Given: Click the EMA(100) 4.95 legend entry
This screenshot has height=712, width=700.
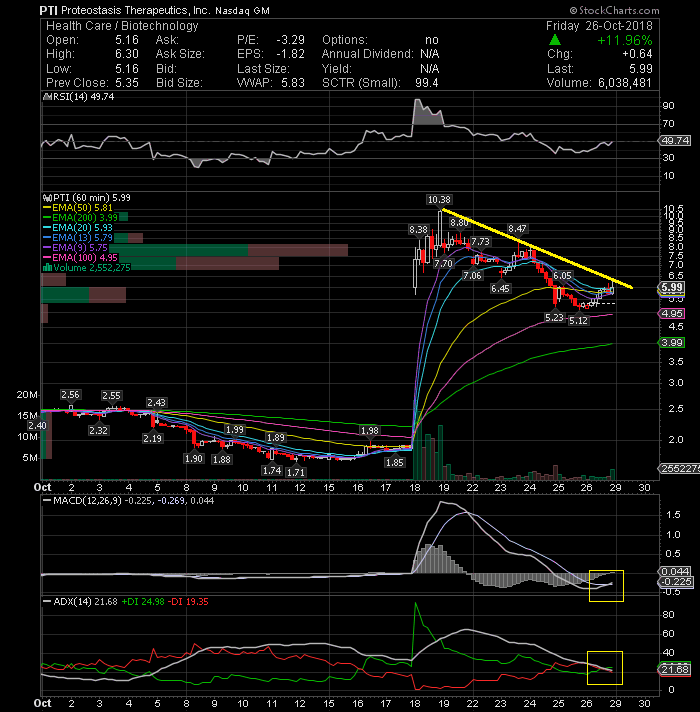Looking at the screenshot, I should [80, 257].
